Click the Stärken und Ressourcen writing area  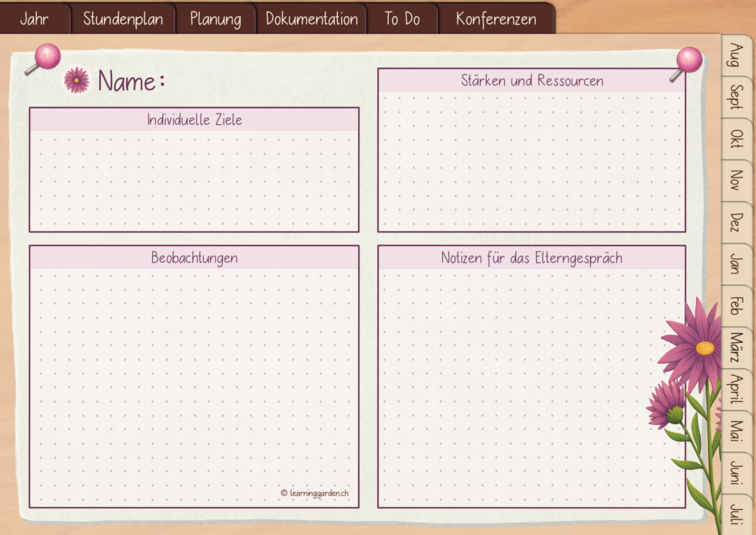[532, 161]
